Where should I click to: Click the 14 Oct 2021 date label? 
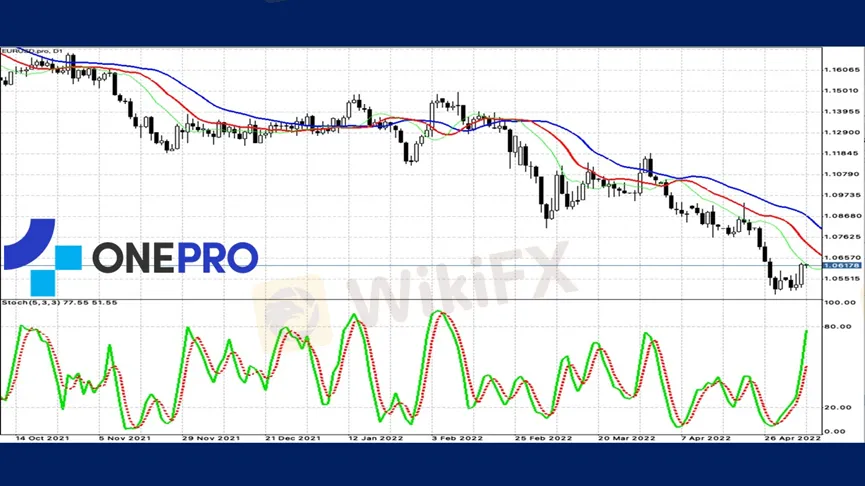point(40,438)
